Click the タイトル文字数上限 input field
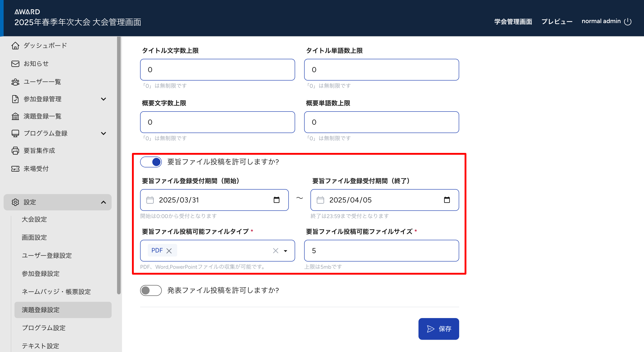 tap(217, 70)
